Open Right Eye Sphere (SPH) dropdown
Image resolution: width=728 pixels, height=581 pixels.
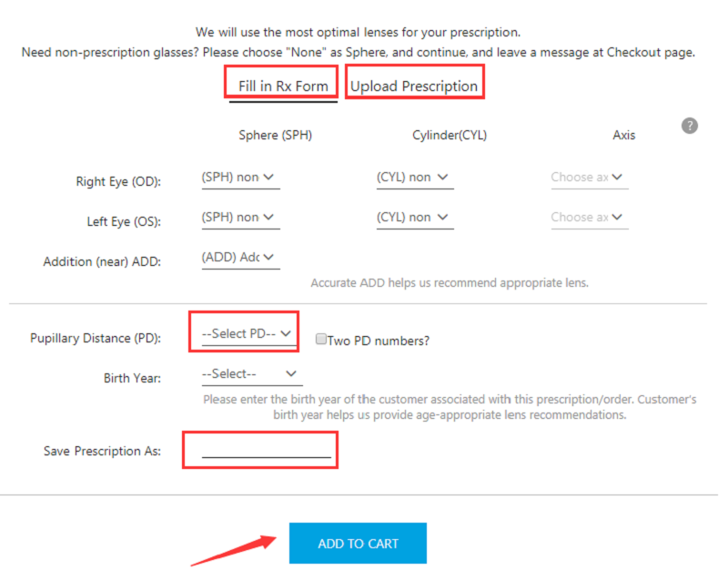click(x=240, y=178)
